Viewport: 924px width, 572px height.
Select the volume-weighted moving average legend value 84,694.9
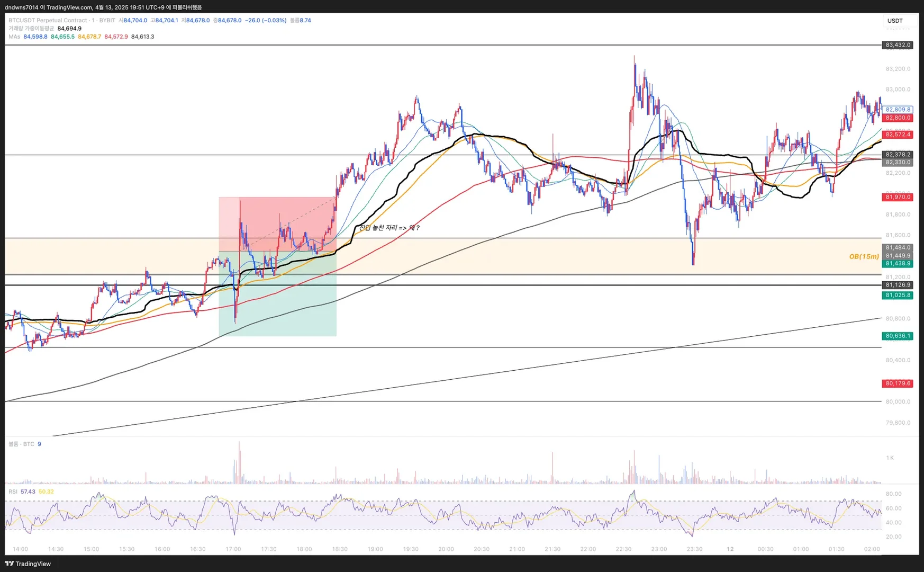pos(69,29)
